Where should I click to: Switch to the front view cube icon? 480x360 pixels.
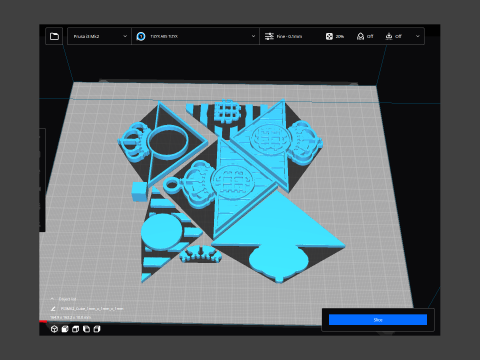pyautogui.click(x=65, y=329)
